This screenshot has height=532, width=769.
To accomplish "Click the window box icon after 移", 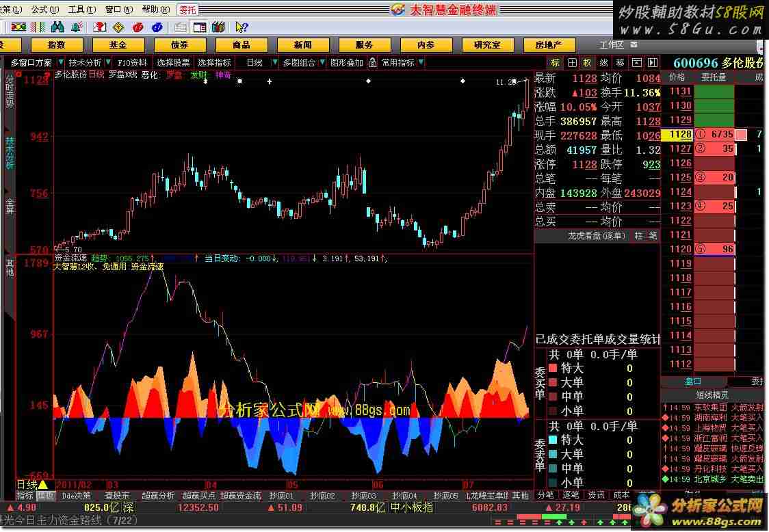I will point(636,63).
